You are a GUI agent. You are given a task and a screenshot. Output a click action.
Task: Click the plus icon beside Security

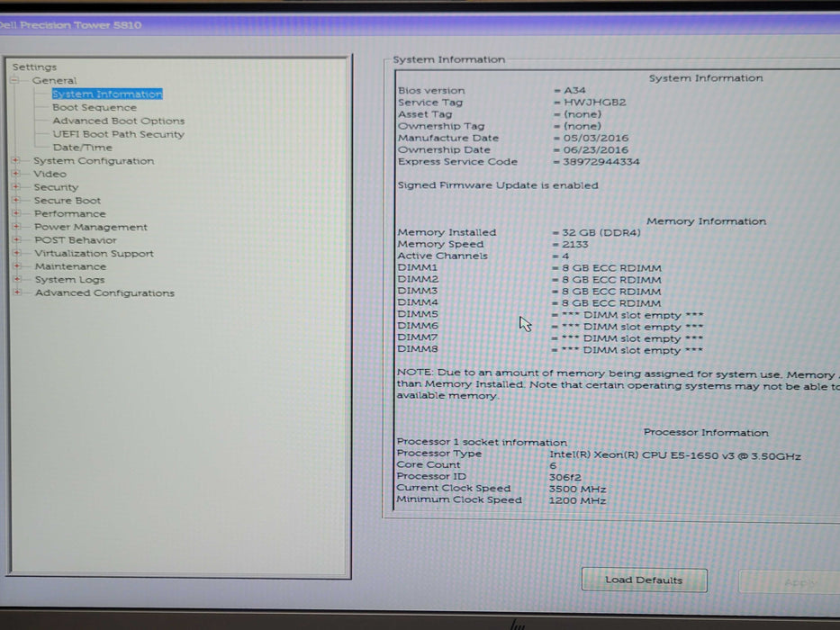15,187
